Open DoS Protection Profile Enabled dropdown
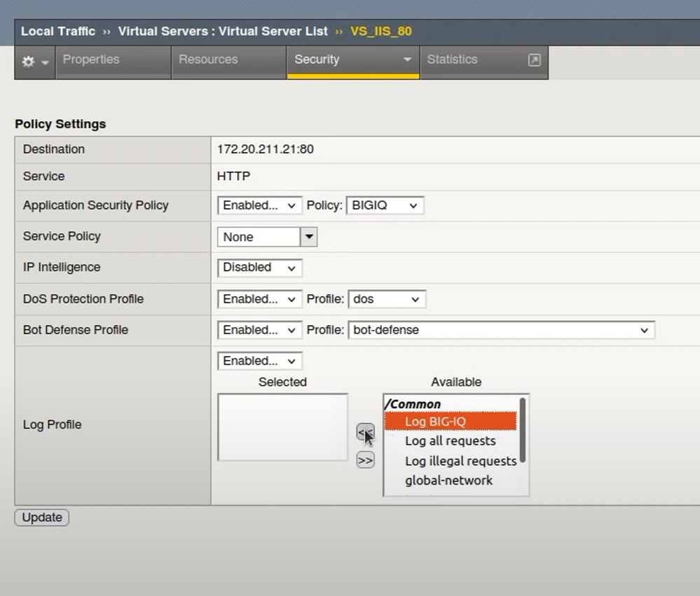Screen dimensions: 700x596 [x=259, y=299]
